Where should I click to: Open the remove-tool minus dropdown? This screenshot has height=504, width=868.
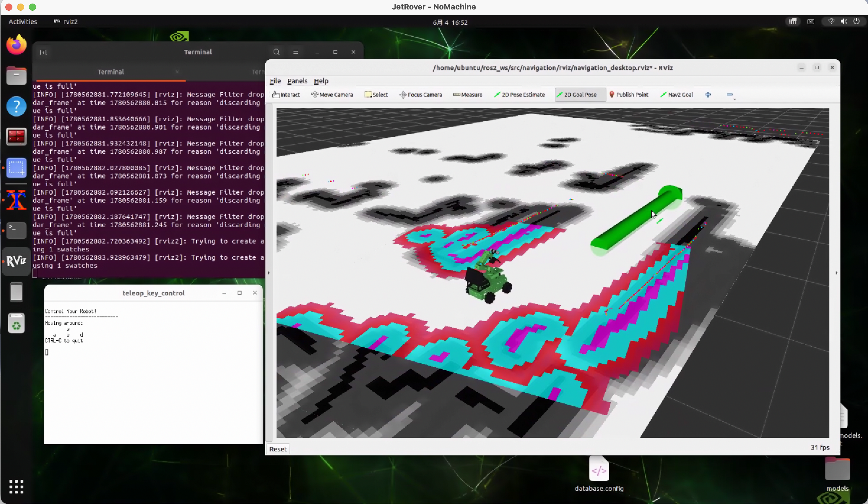coord(730,95)
